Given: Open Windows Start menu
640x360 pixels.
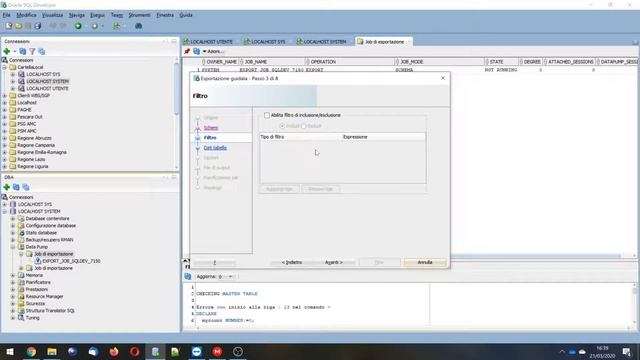Looking at the screenshot, I should coord(10,351).
